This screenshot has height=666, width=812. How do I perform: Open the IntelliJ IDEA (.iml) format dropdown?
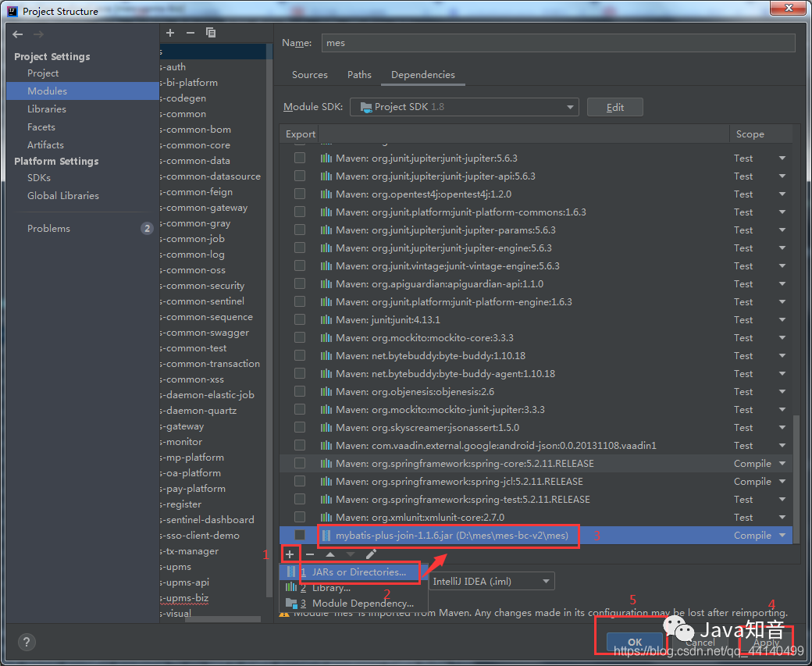491,582
